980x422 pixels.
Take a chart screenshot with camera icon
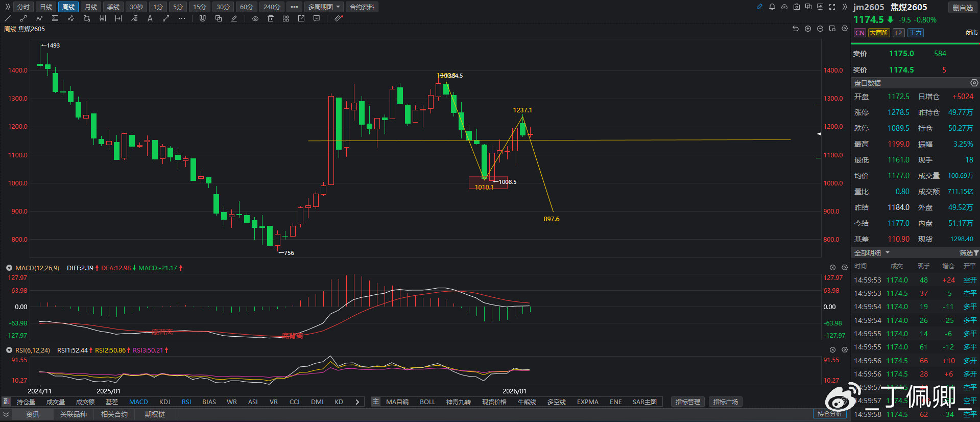[x=797, y=7]
